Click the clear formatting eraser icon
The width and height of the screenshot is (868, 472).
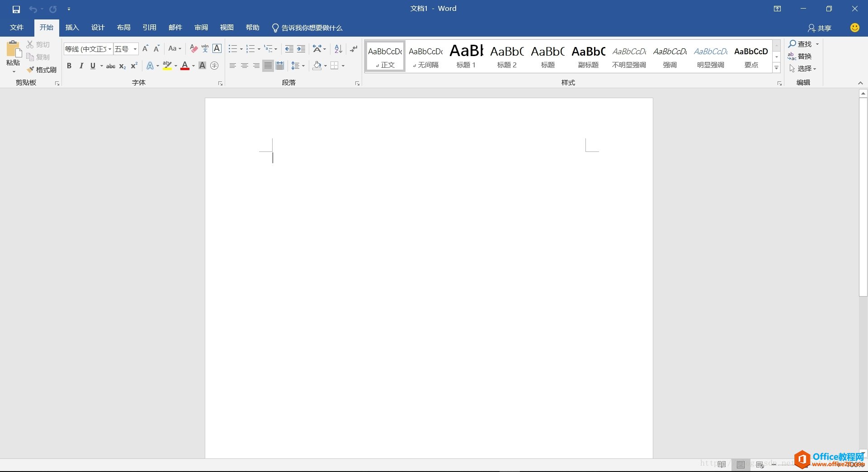(193, 49)
